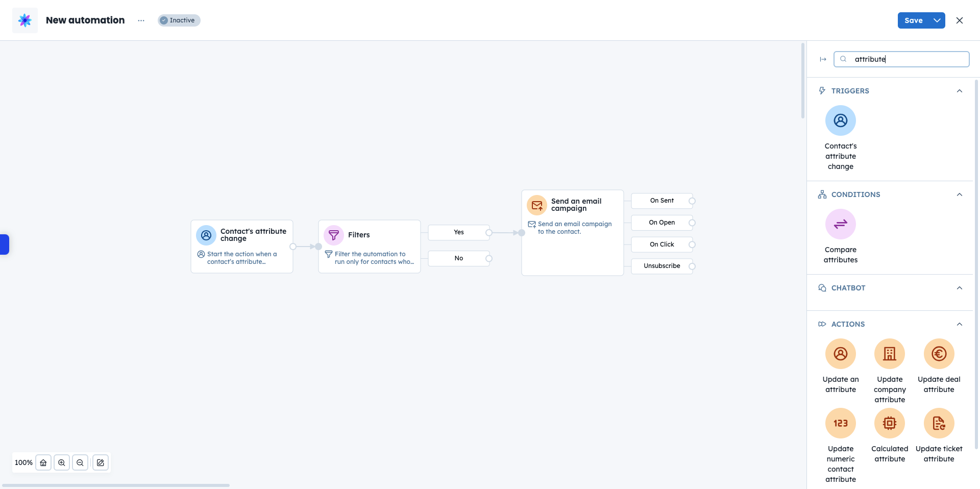The image size is (980, 489).
Task: Pick the Update deal attribute action
Action: (939, 354)
